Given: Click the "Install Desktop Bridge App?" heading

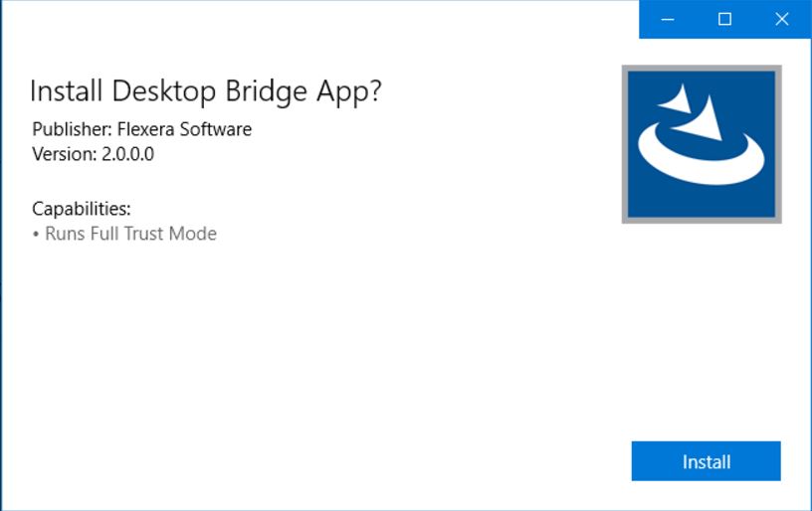Looking at the screenshot, I should (x=206, y=90).
